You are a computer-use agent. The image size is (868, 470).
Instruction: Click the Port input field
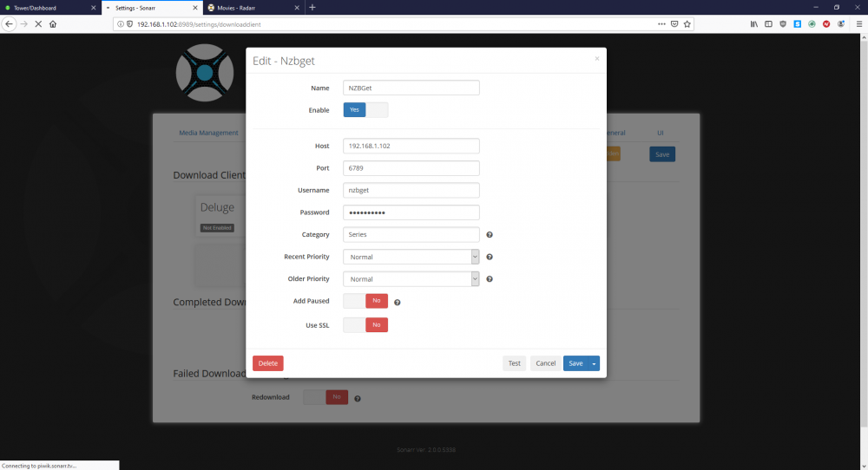coord(411,168)
